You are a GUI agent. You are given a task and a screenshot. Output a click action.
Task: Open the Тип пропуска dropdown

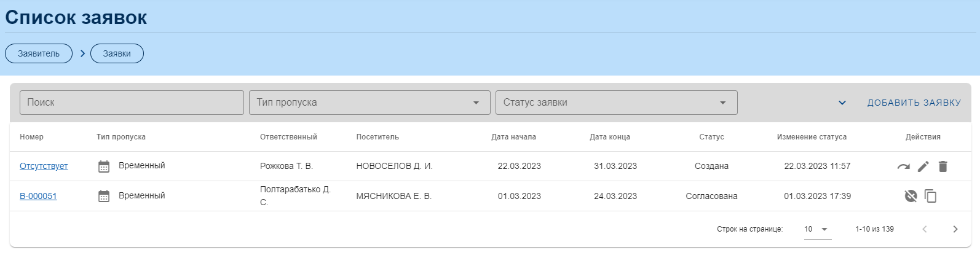369,103
